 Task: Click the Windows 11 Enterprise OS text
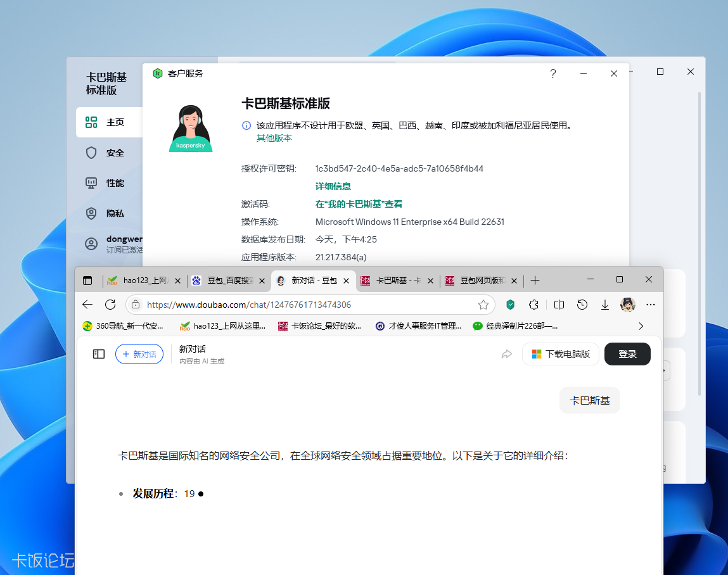coord(409,222)
